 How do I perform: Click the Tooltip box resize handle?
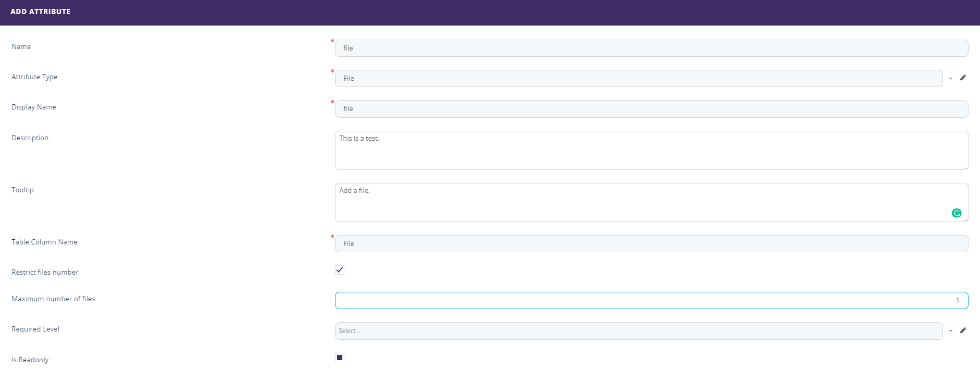pos(966,219)
